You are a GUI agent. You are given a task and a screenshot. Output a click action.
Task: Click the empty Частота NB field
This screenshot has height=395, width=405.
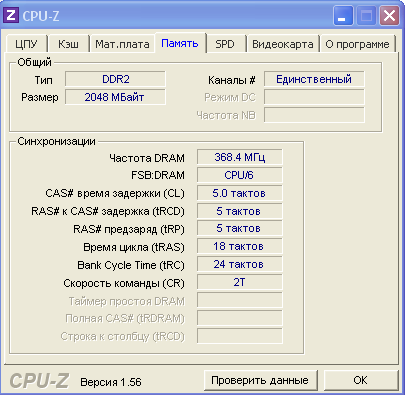point(314,115)
